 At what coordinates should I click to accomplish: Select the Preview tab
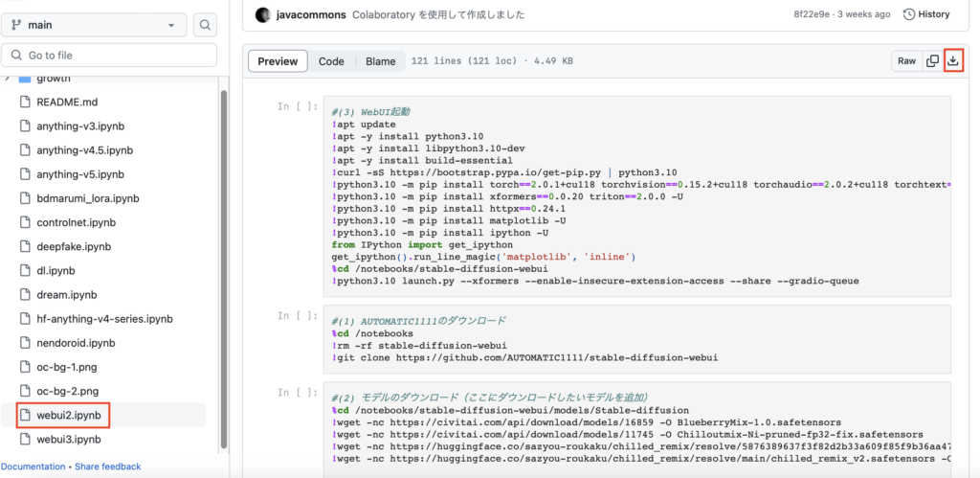point(278,61)
